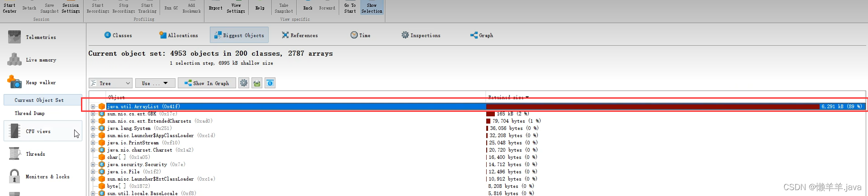Expand the java.io.PrintStream node
Image resolution: width=868 pixels, height=196 pixels.
(x=93, y=143)
